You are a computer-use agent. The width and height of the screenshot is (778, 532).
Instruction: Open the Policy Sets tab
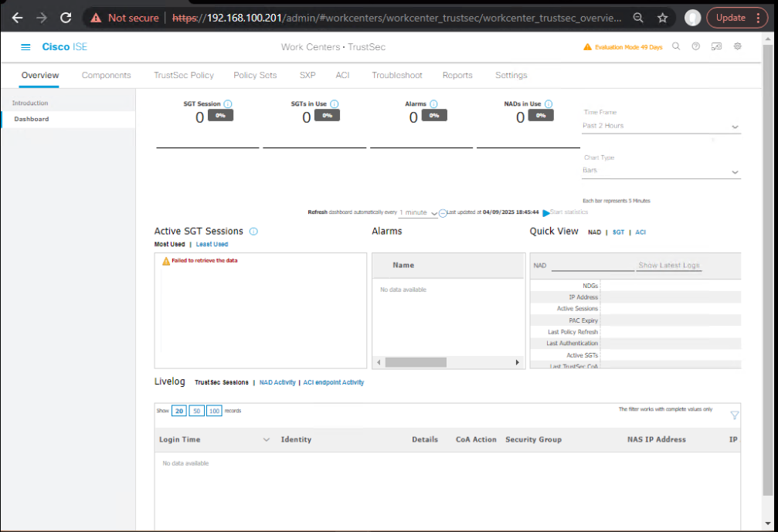(255, 76)
